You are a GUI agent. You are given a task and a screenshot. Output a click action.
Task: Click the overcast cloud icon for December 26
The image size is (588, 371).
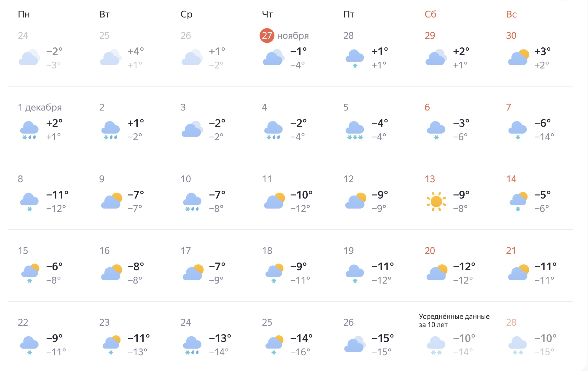355,344
